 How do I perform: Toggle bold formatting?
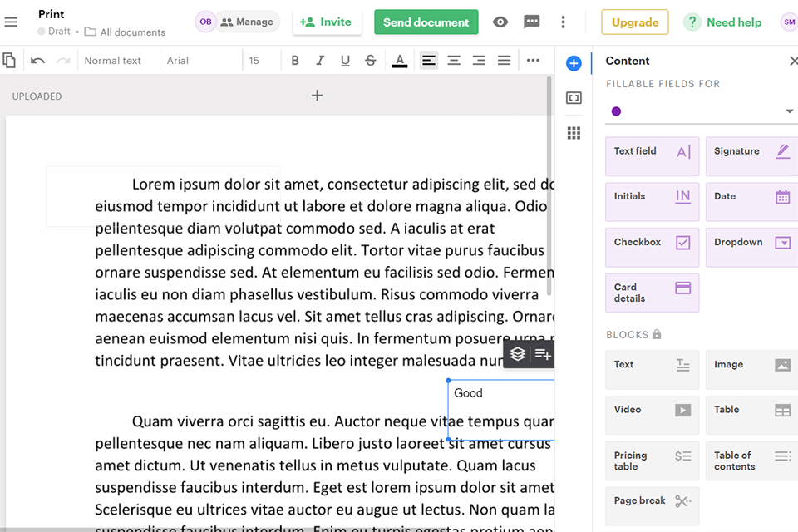pos(295,61)
